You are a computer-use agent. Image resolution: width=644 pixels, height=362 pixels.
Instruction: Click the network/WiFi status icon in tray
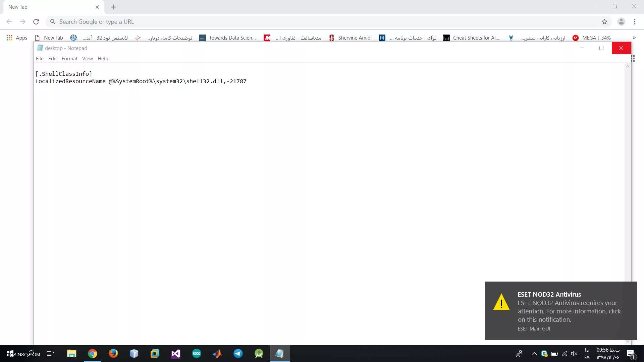click(565, 353)
